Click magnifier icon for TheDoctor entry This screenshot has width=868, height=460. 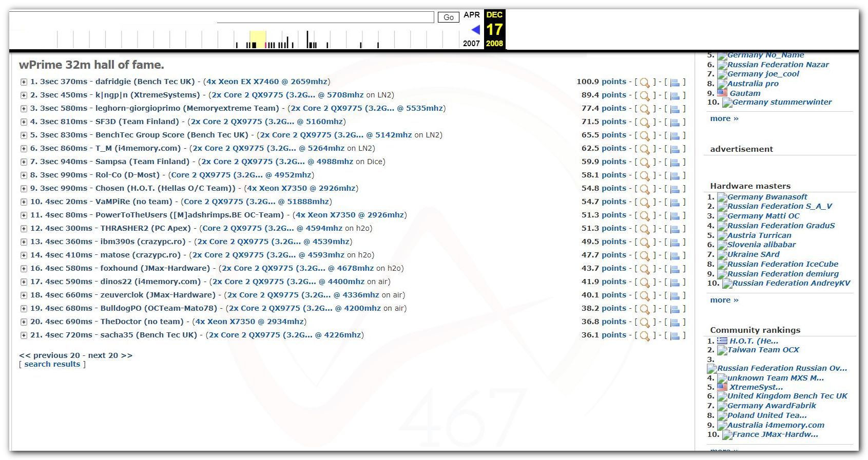pyautogui.click(x=645, y=323)
